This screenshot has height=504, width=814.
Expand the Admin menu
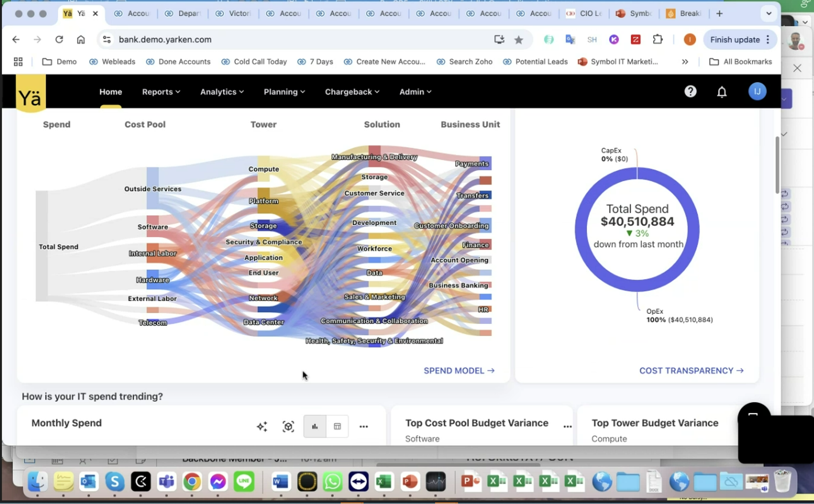415,92
